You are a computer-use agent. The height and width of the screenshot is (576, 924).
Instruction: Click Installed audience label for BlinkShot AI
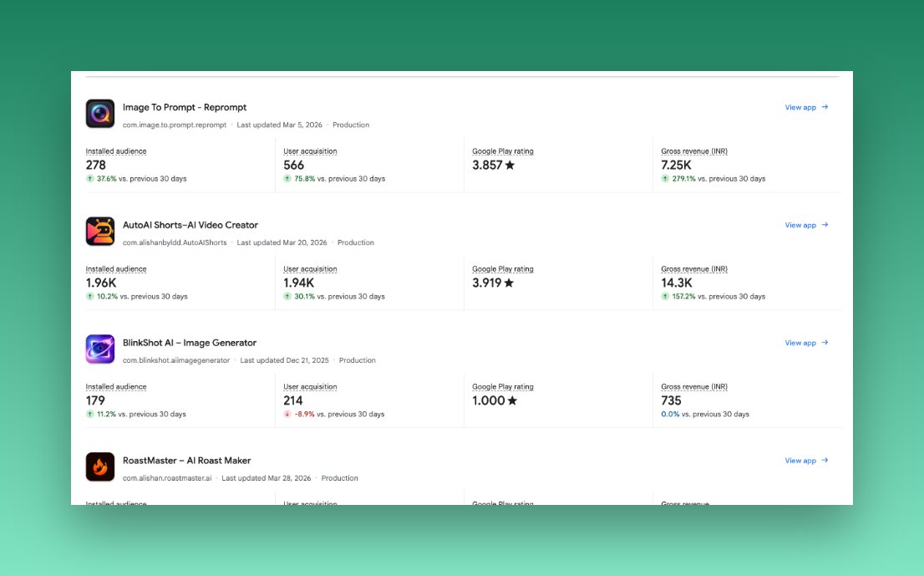coord(116,387)
